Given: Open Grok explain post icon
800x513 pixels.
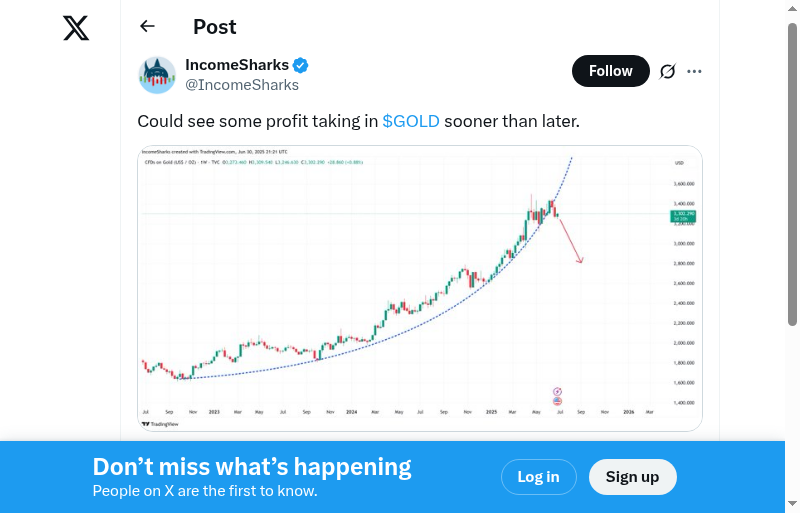Looking at the screenshot, I should click(667, 71).
